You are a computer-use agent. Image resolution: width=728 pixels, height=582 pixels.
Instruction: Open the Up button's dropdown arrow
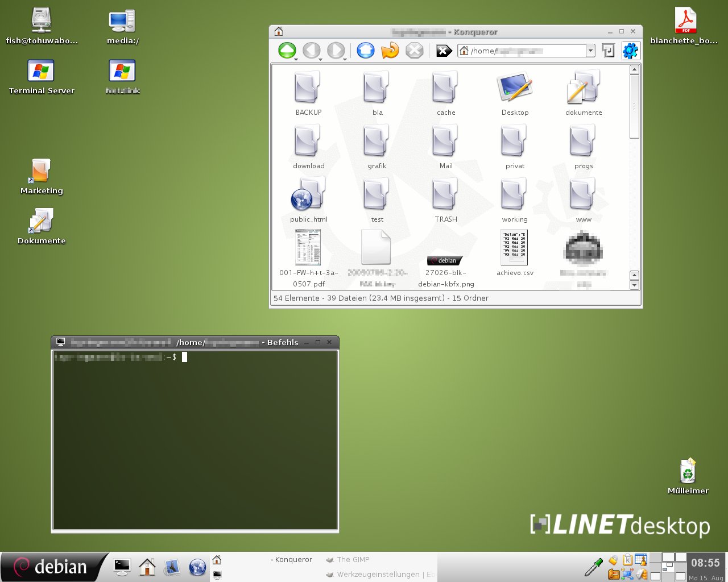click(296, 59)
